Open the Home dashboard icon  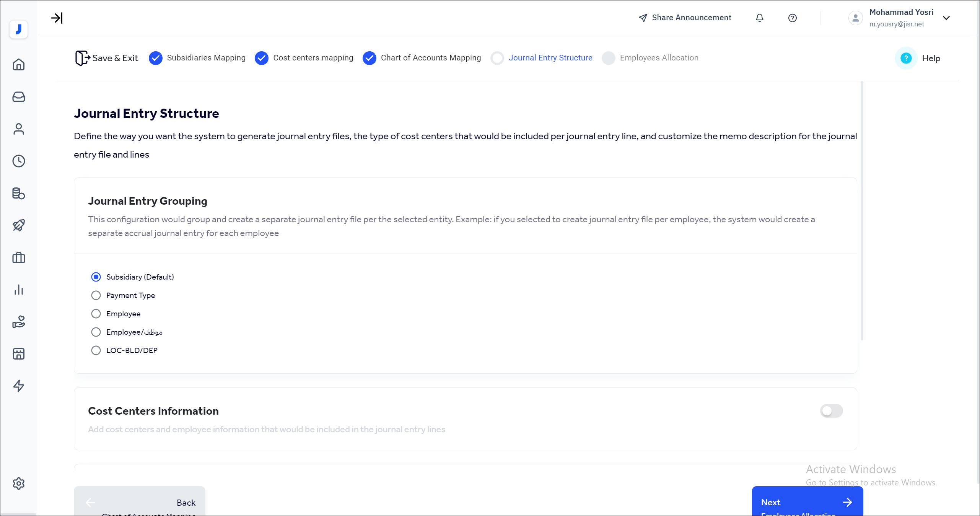pyautogui.click(x=18, y=64)
